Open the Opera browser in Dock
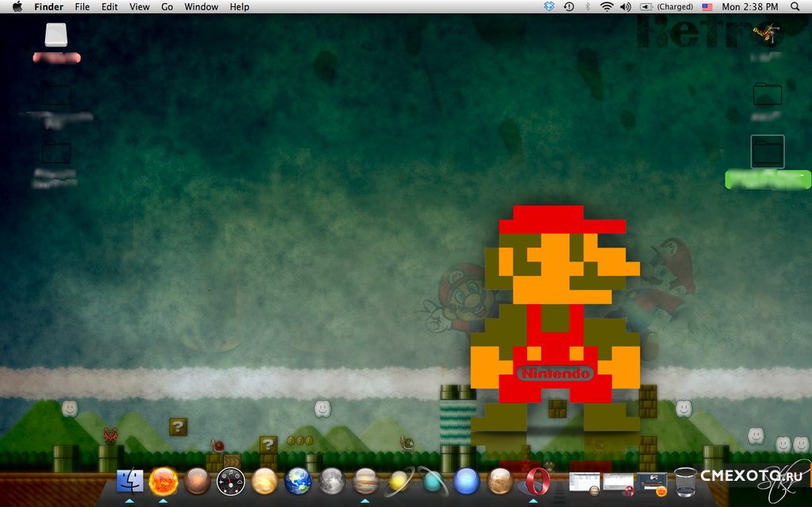812x507 pixels. [533, 481]
